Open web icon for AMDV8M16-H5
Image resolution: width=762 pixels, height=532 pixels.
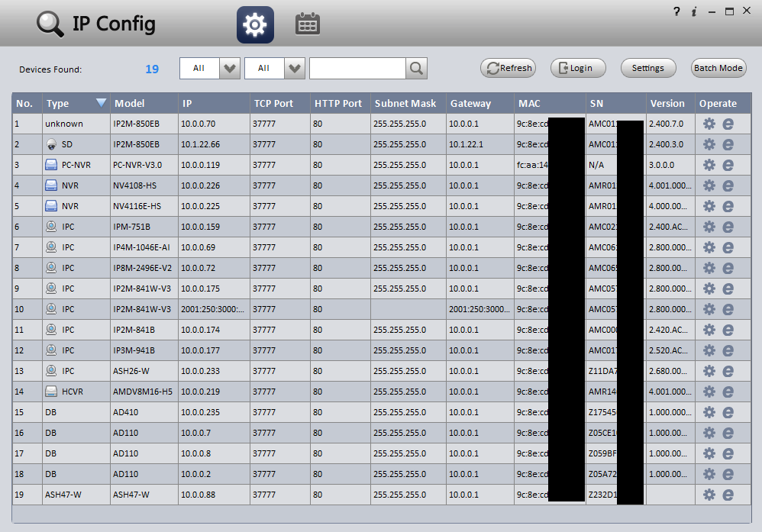pyautogui.click(x=728, y=392)
